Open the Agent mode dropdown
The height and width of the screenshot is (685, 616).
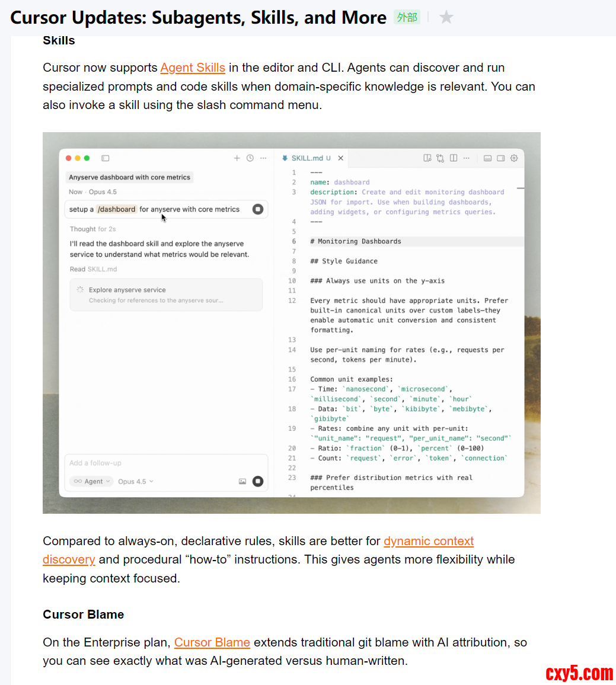point(91,481)
